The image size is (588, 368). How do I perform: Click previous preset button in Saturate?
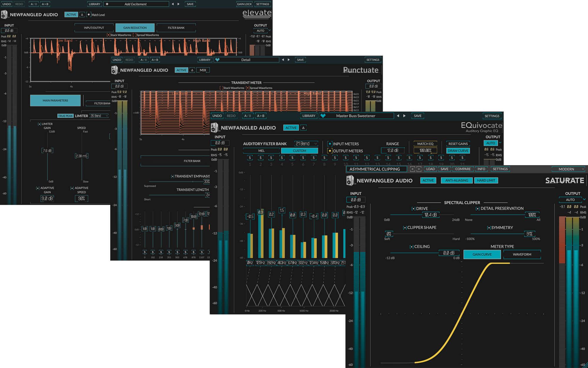(x=412, y=169)
